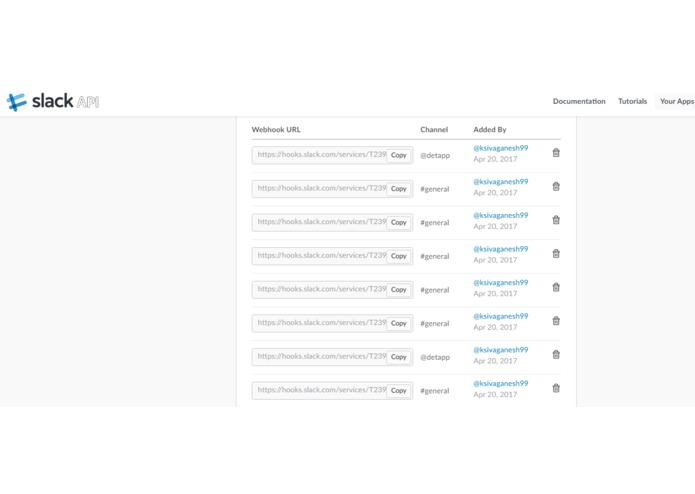The height and width of the screenshot is (494, 695).
Task: Open @ksivaganesh99 profile in the seventh row
Action: coord(500,350)
